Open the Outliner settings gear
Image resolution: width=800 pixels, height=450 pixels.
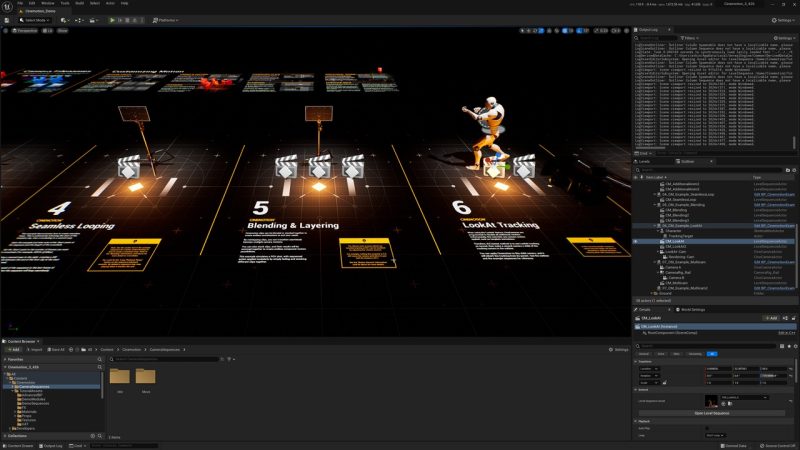[794, 170]
